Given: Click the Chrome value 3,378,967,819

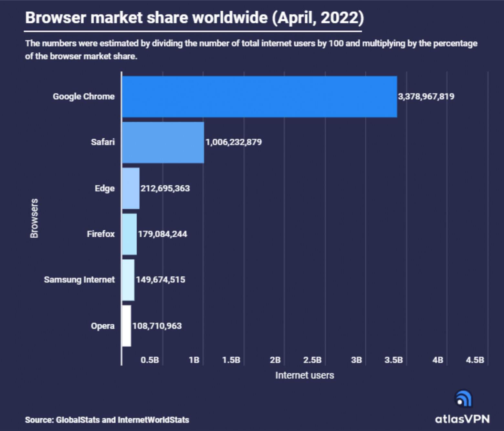Looking at the screenshot, I should pos(426,96).
